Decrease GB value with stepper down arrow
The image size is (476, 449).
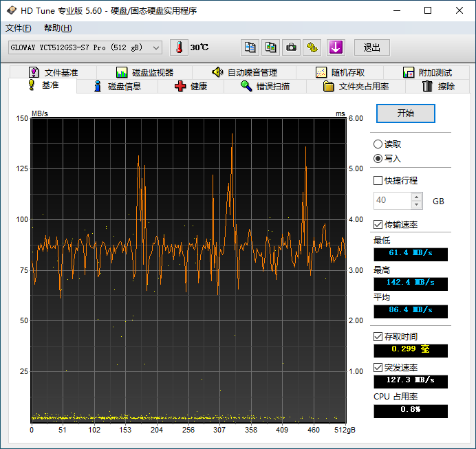[x=417, y=205]
